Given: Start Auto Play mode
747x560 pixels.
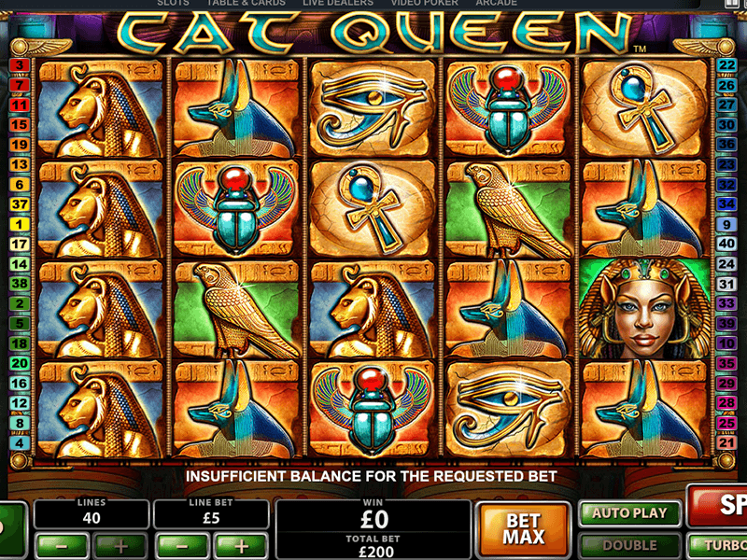Looking at the screenshot, I should [x=629, y=513].
